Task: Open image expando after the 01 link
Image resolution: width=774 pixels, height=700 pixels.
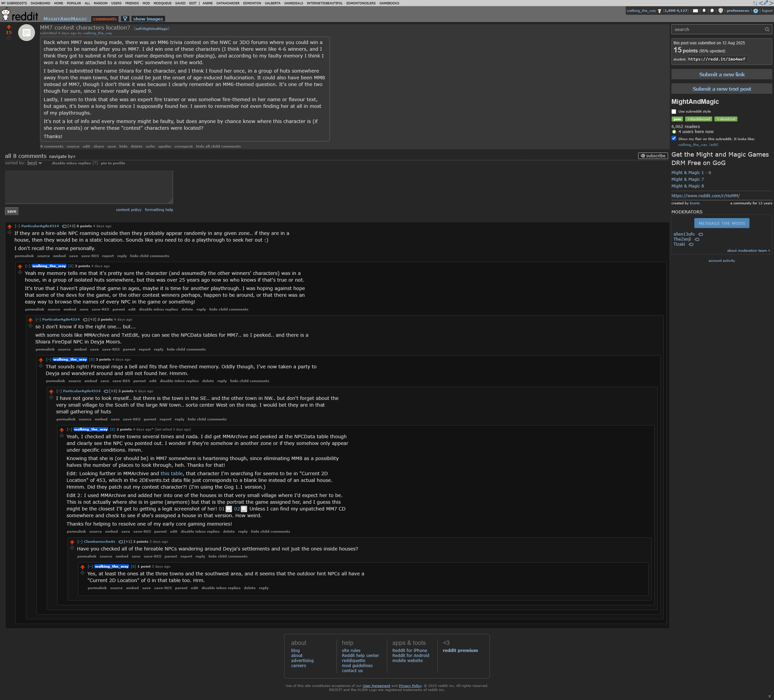Action: 229,509
